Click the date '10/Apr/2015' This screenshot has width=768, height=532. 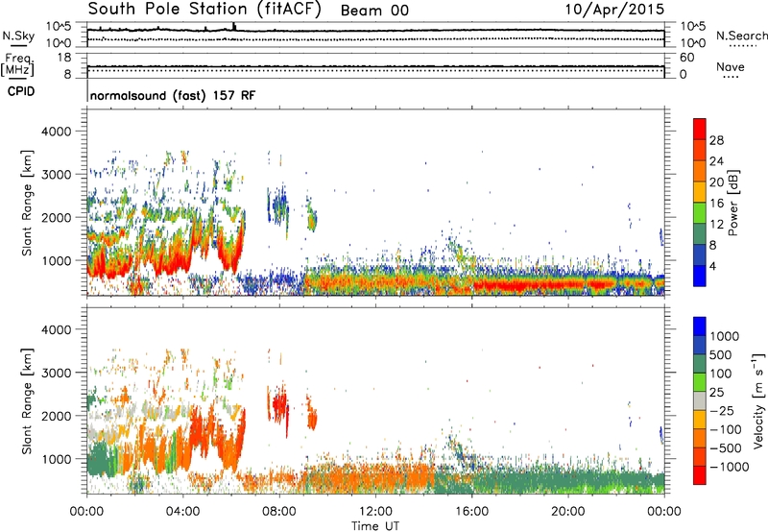click(614, 10)
